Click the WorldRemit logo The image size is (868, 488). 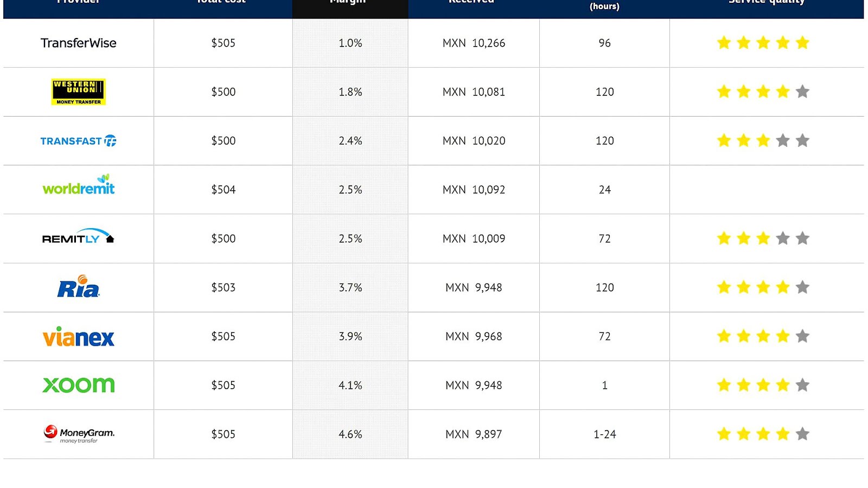[x=79, y=186]
